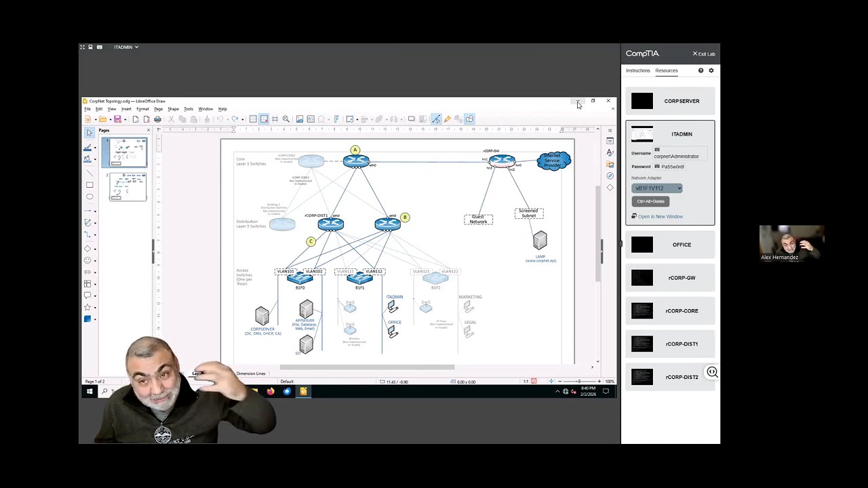Expand the Fill Color dropdown arrow

point(95,159)
